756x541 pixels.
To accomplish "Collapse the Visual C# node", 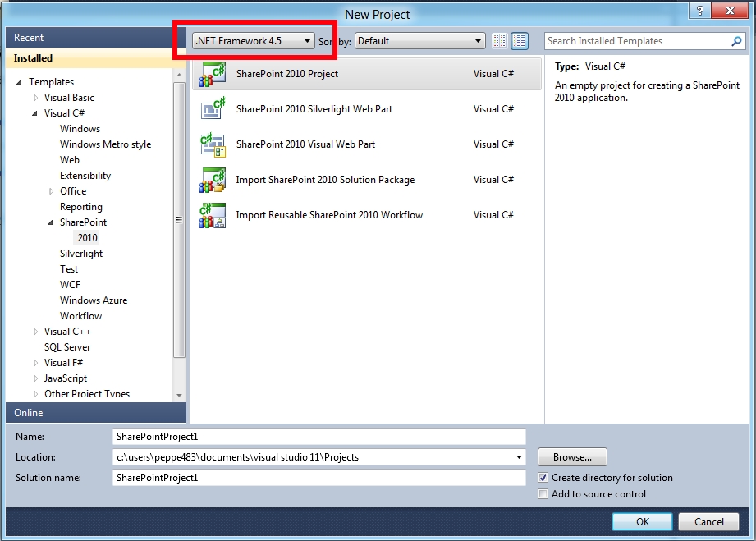I will (34, 114).
